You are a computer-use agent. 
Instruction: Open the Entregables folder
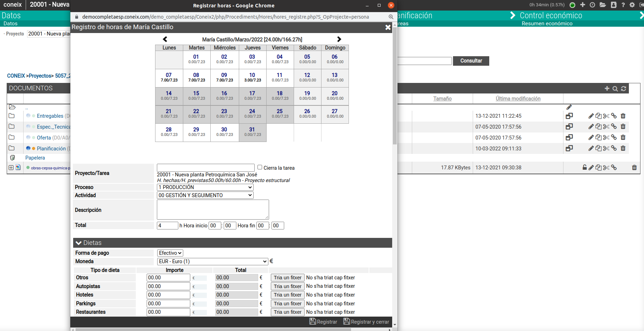point(50,116)
